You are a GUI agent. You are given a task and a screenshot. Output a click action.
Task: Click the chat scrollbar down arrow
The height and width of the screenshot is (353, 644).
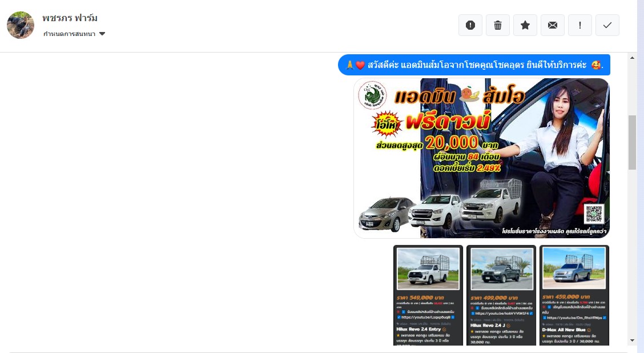tap(632, 340)
